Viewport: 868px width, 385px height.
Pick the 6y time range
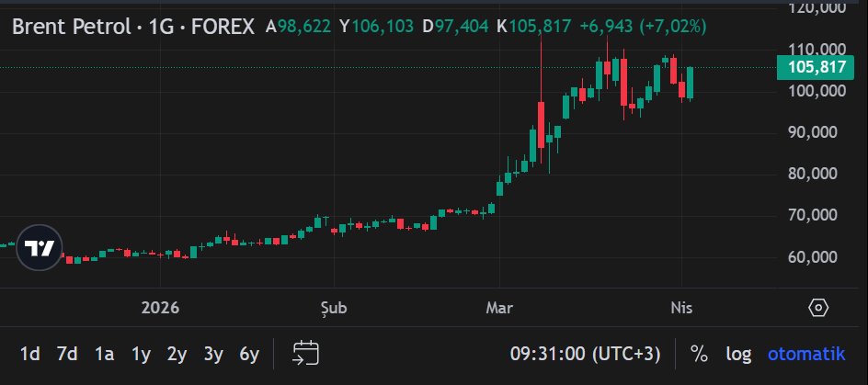249,354
